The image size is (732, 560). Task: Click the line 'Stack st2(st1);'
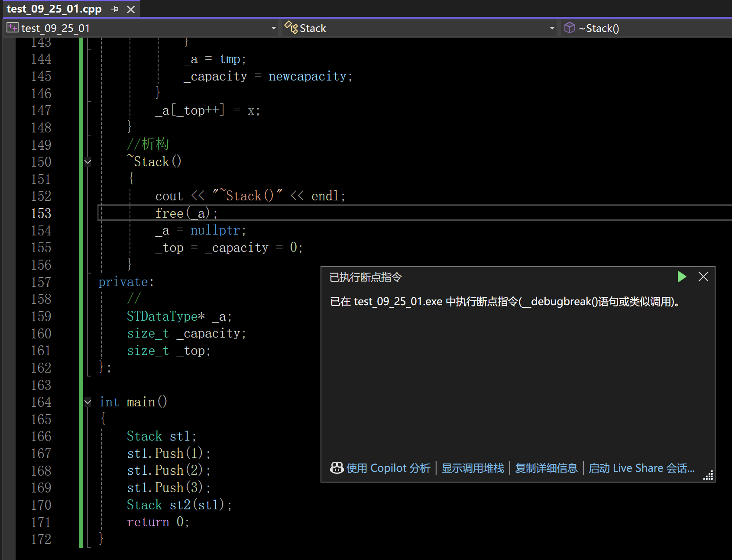pos(179,505)
